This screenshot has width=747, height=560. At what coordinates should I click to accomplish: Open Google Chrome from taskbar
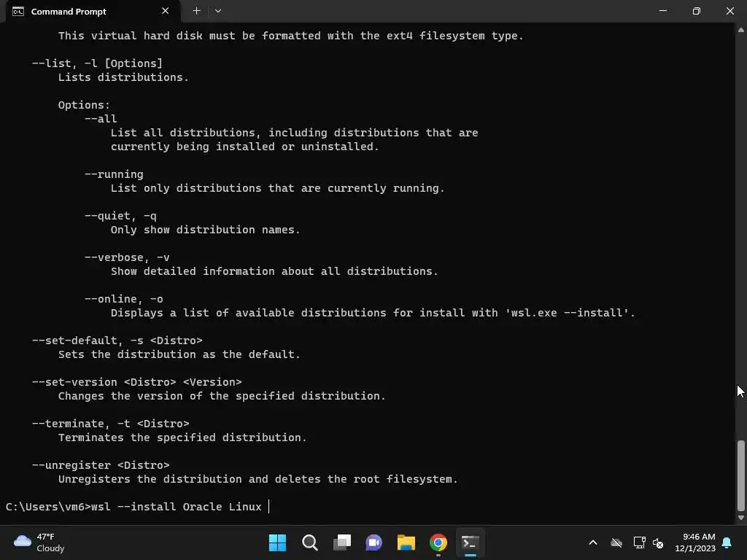point(438,542)
